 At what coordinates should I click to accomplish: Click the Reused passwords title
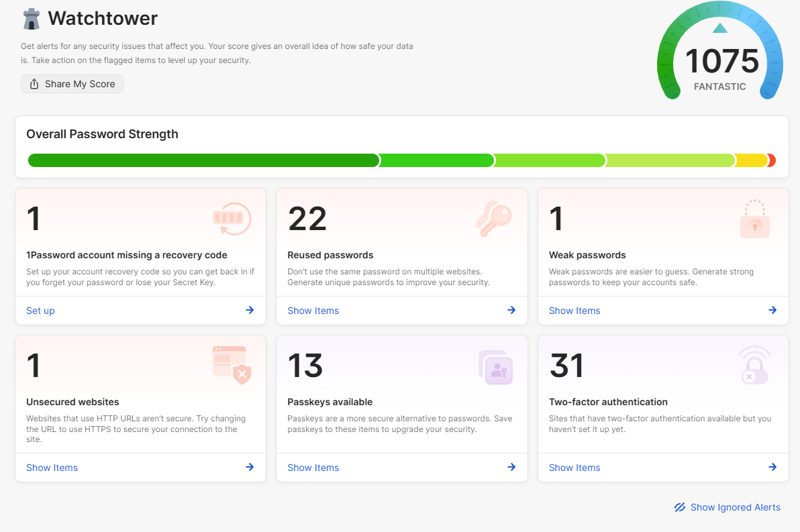pos(330,255)
